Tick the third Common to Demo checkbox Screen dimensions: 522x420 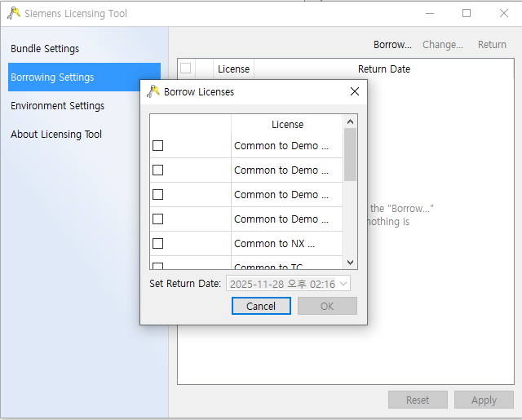click(157, 194)
